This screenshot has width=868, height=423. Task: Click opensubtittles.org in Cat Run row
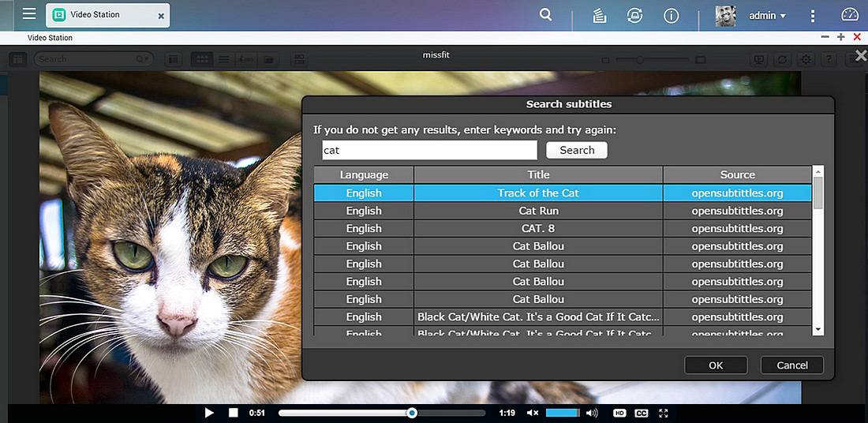click(x=737, y=211)
